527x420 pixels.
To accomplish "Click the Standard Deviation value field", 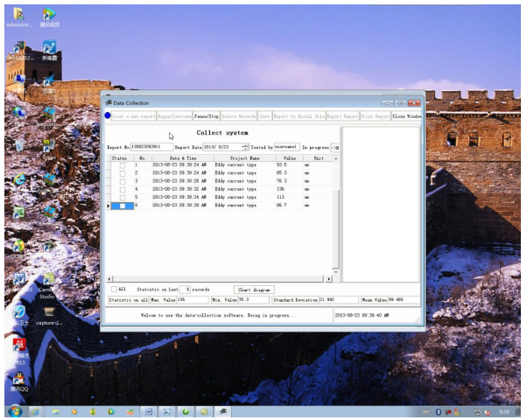I will point(338,300).
